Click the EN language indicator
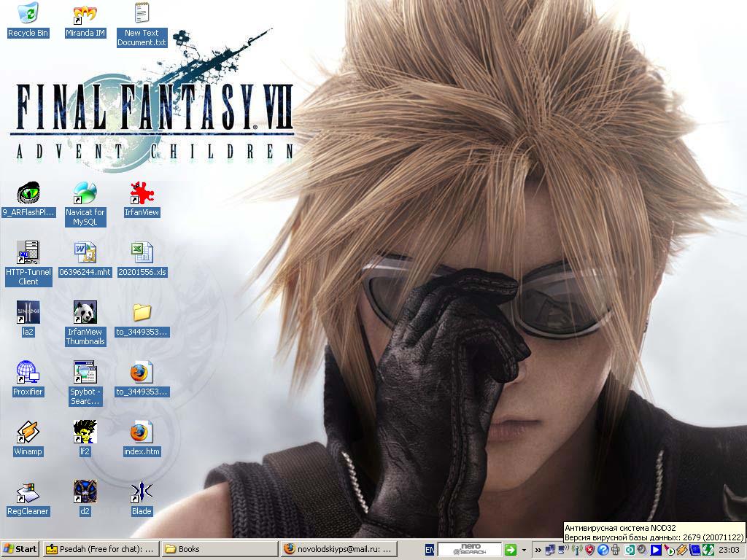The image size is (747, 560). 429,550
